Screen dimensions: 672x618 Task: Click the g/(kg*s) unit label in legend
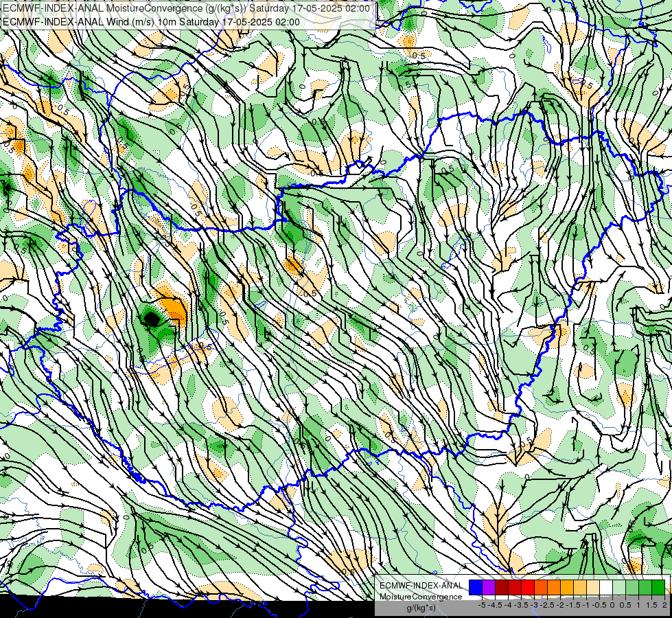tap(421, 608)
